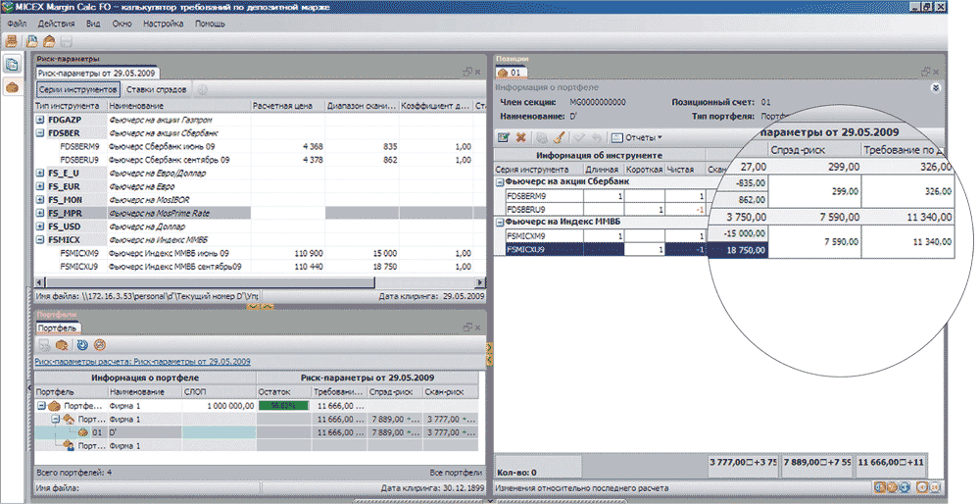Viewport: 980px width, 504px height.
Task: Float the Позиции panel via its restore icon
Action: (926, 73)
